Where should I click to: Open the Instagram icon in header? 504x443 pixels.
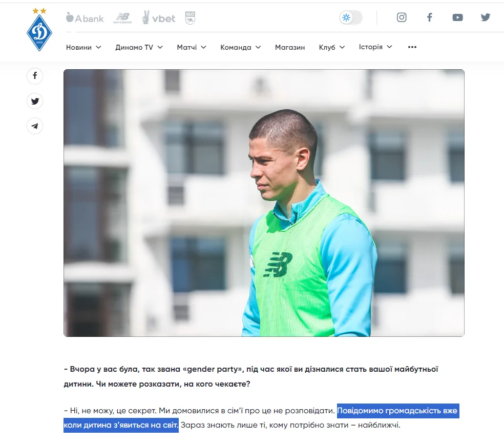[x=402, y=17]
